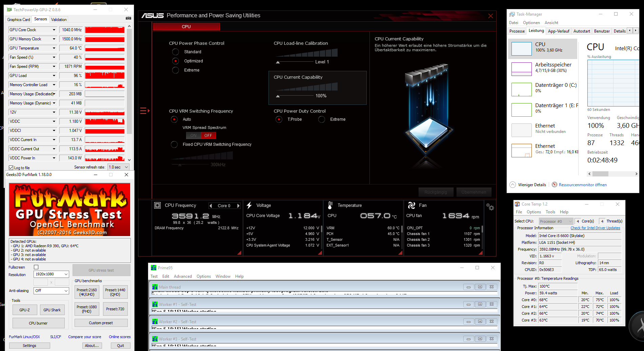The width and height of the screenshot is (644, 351).
Task: Open the Task-Manager Prozesse tab
Action: (517, 31)
